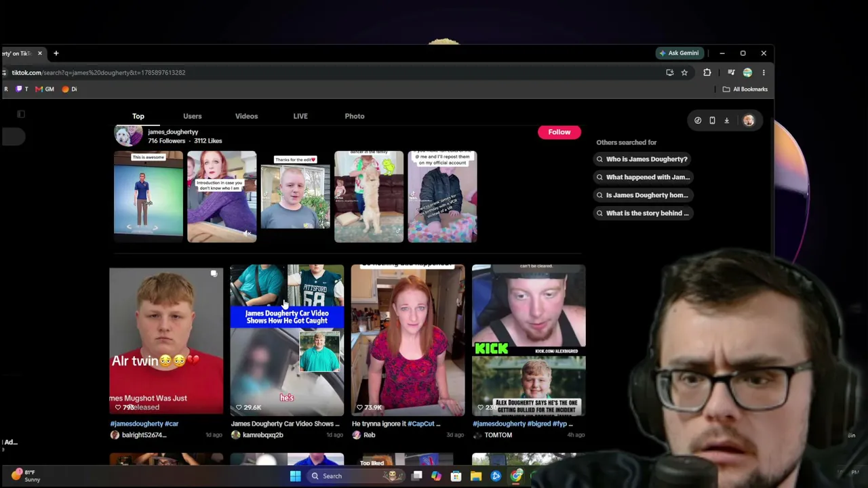Switch to the LIVE tab
Image resolution: width=868 pixels, height=488 pixels.
pyautogui.click(x=300, y=116)
